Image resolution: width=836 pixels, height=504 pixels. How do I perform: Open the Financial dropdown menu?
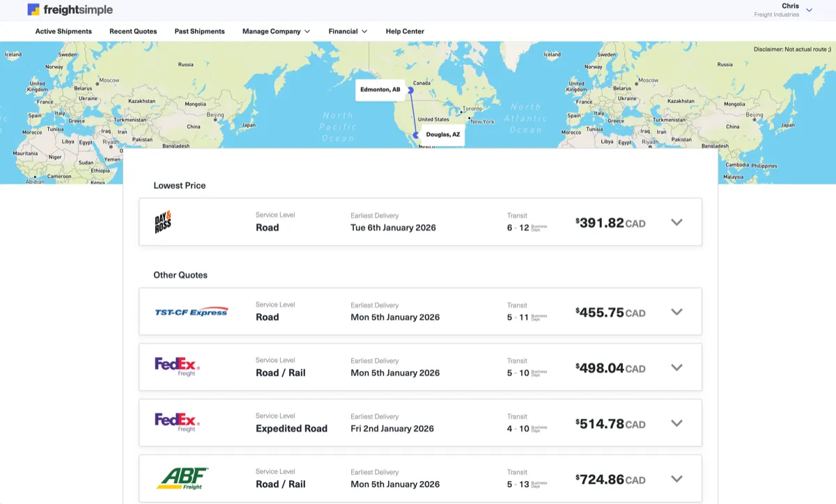(348, 31)
